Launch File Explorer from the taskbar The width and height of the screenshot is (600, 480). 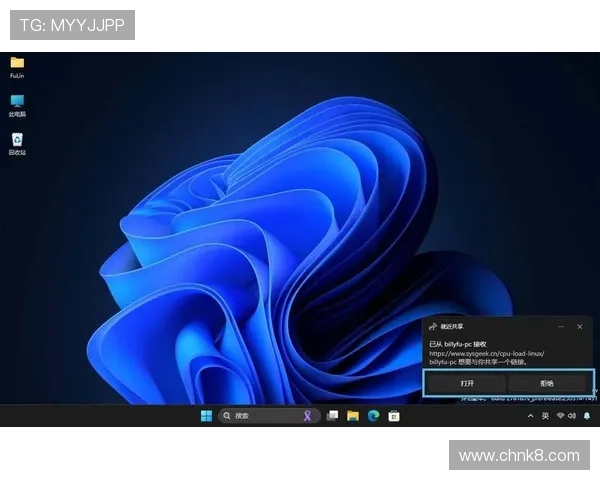[353, 416]
